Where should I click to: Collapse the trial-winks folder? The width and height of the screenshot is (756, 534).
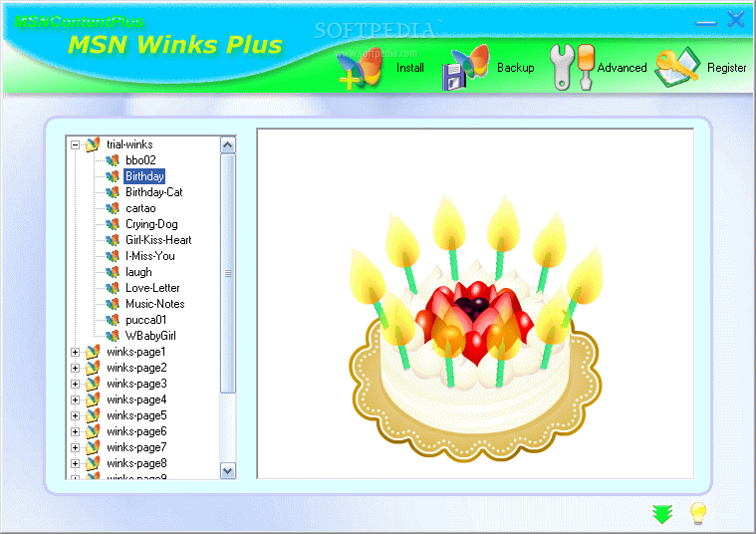75,144
